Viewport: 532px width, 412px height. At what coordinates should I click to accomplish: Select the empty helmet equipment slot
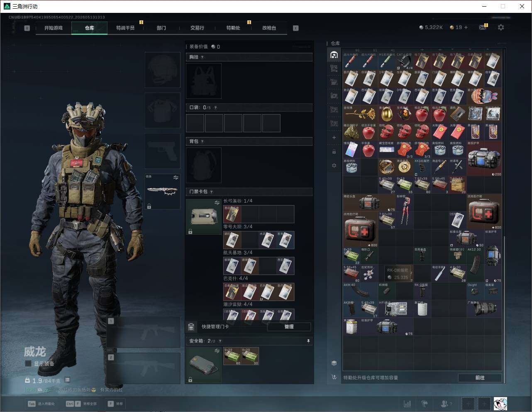tap(162, 69)
